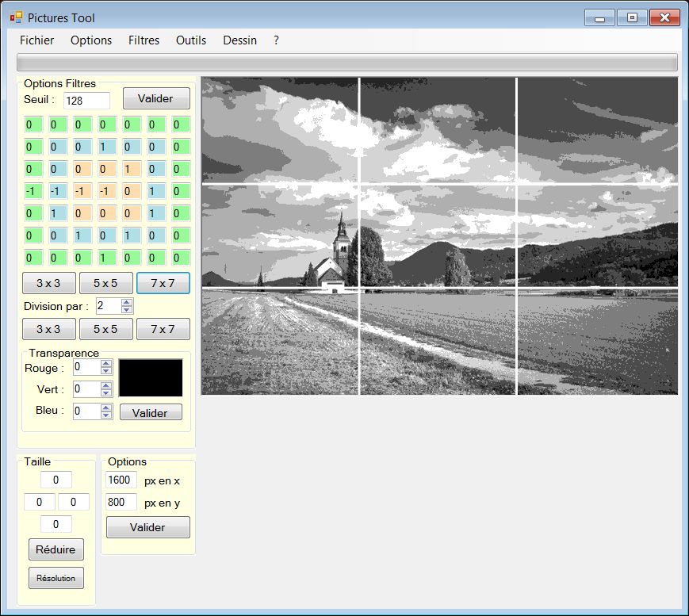Screen dimensions: 689x616
Task: Click the Seuil value field showing 128
Action: (86, 101)
